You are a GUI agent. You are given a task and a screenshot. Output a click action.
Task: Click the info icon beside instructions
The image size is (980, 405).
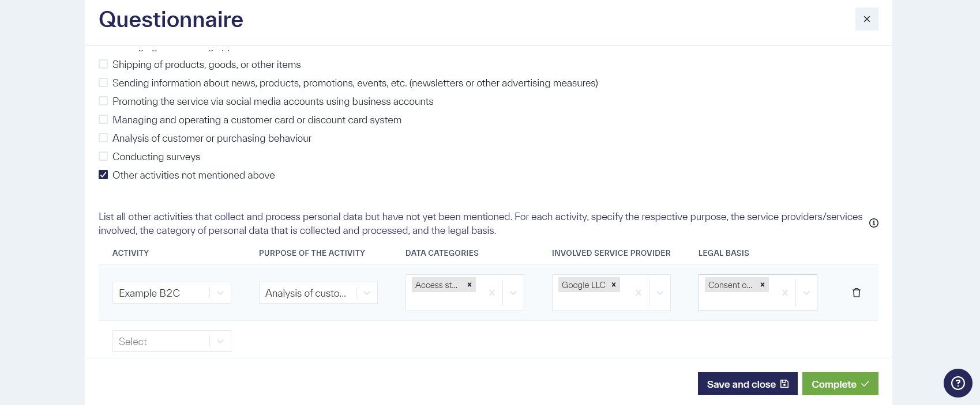click(873, 223)
